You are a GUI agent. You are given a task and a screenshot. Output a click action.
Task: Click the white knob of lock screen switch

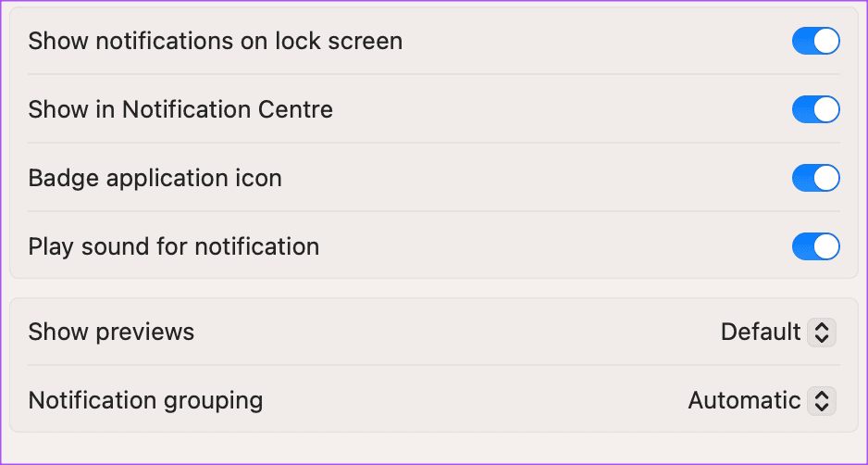(x=826, y=42)
